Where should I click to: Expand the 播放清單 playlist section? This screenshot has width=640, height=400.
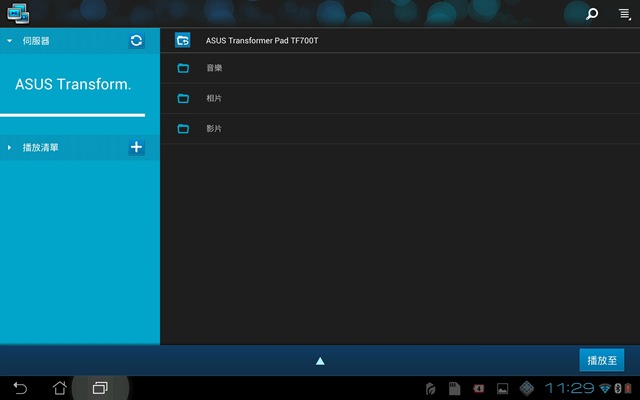(9, 147)
